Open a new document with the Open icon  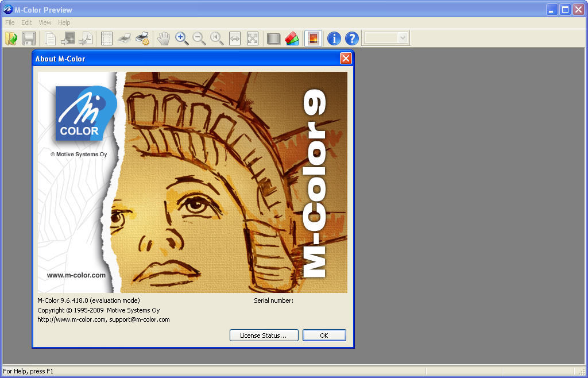[10, 38]
